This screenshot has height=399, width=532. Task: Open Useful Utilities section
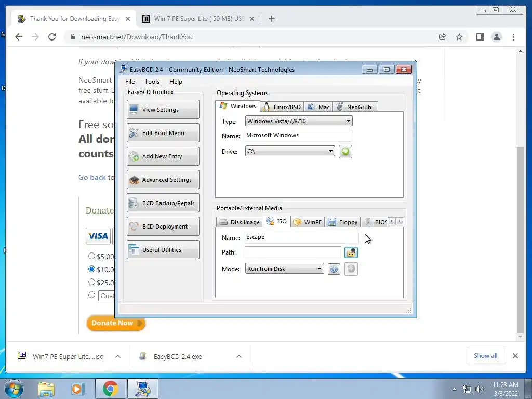click(163, 250)
